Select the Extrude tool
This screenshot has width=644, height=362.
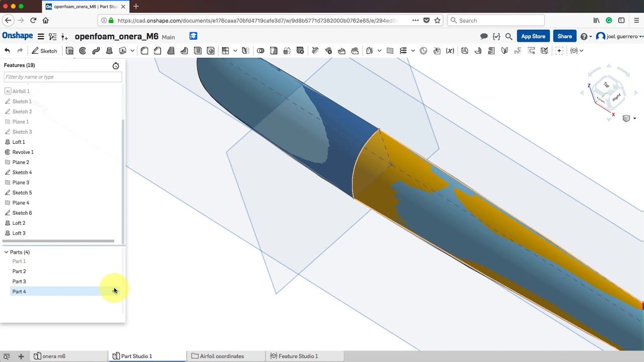pyautogui.click(x=69, y=51)
